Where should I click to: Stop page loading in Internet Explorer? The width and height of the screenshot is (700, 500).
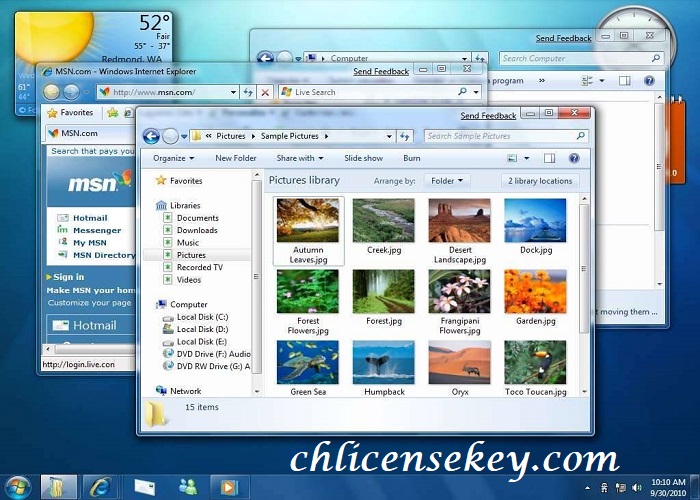(x=265, y=92)
